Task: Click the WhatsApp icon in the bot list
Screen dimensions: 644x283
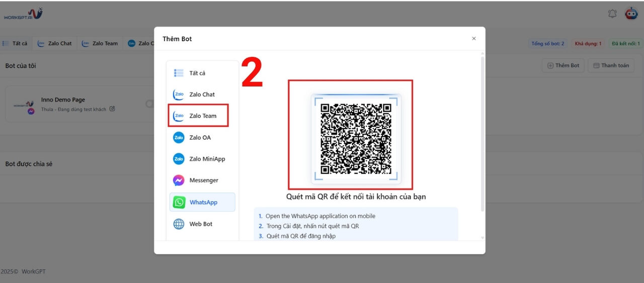Action: tap(179, 202)
